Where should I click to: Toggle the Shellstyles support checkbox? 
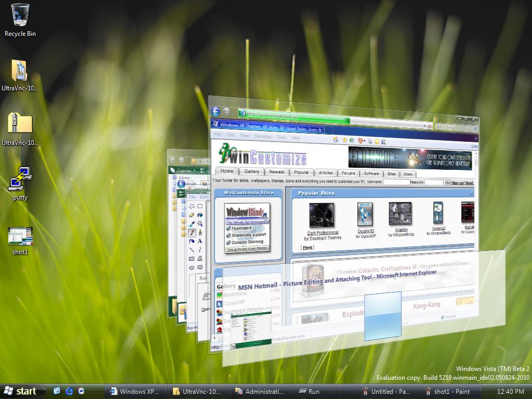[x=228, y=235]
